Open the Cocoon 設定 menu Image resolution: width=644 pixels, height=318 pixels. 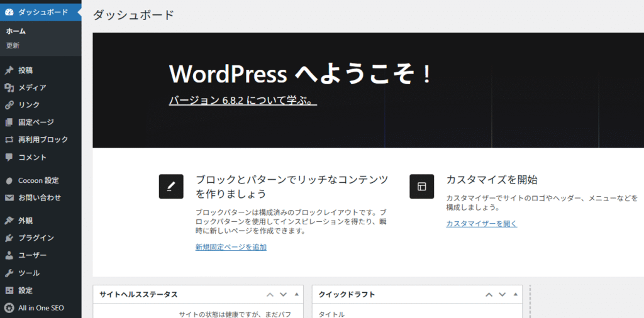(38, 180)
